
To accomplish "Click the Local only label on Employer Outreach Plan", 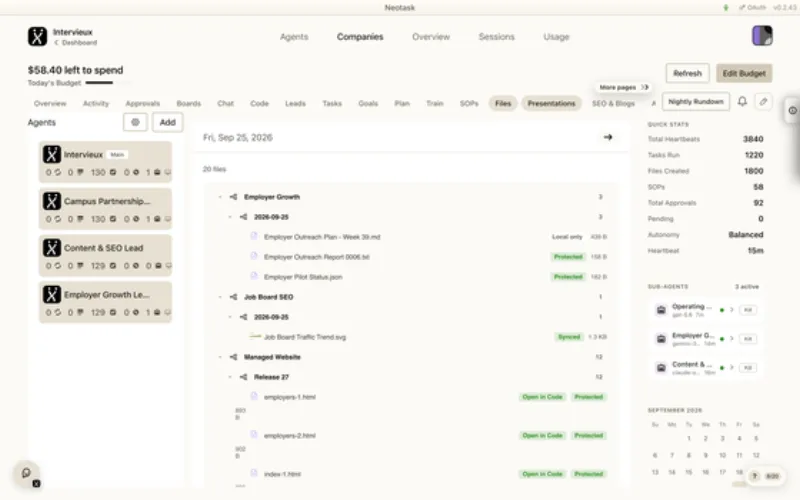I will click(x=567, y=237).
